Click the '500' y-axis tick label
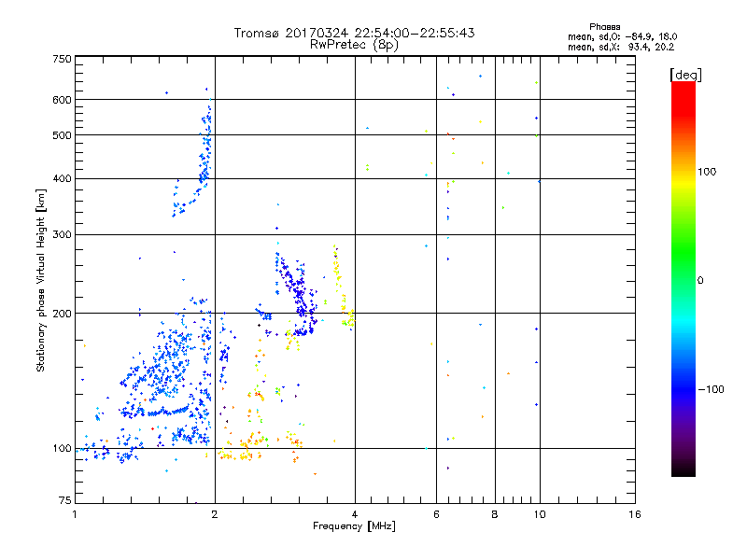Viewport: 747px width, 560px height. coord(62,135)
